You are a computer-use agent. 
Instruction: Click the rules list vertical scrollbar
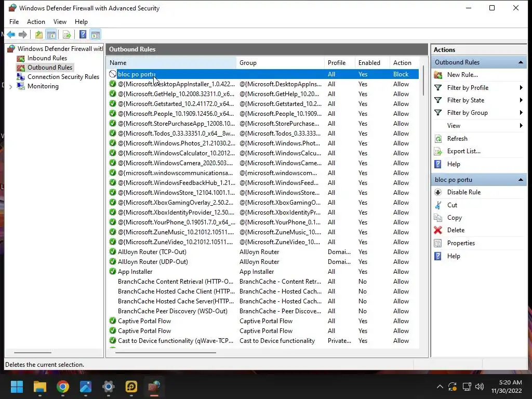[423, 82]
